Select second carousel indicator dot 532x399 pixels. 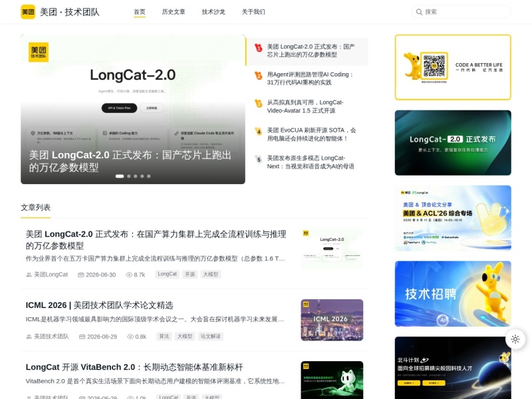click(128, 176)
